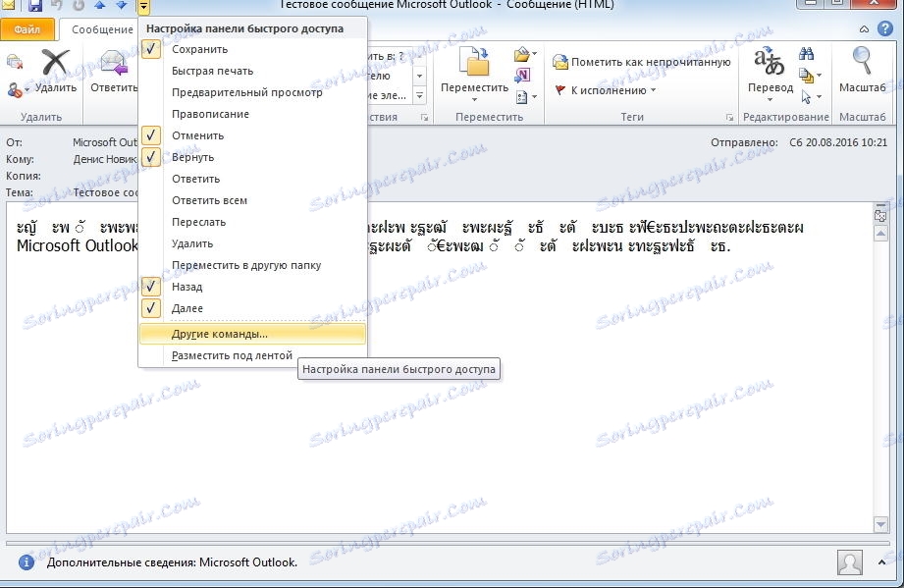Enable Правописание in the menu
Image resolution: width=904 pixels, height=588 pixels.
point(252,114)
